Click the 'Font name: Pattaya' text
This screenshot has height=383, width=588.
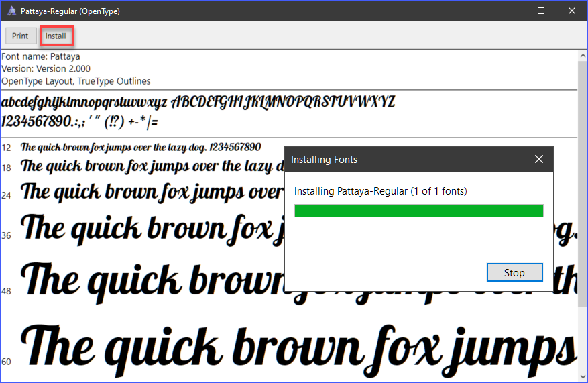click(x=41, y=56)
